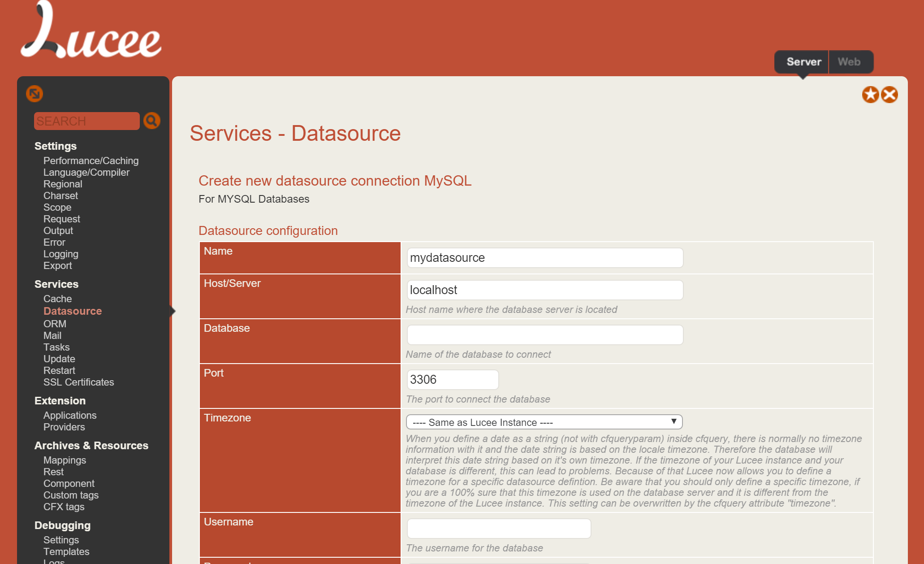Click the Database name input field
924x564 pixels.
click(x=544, y=335)
